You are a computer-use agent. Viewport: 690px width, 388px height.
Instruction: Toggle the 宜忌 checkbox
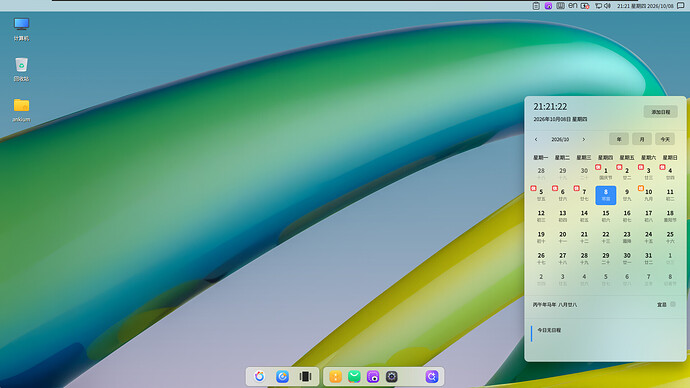(x=673, y=304)
